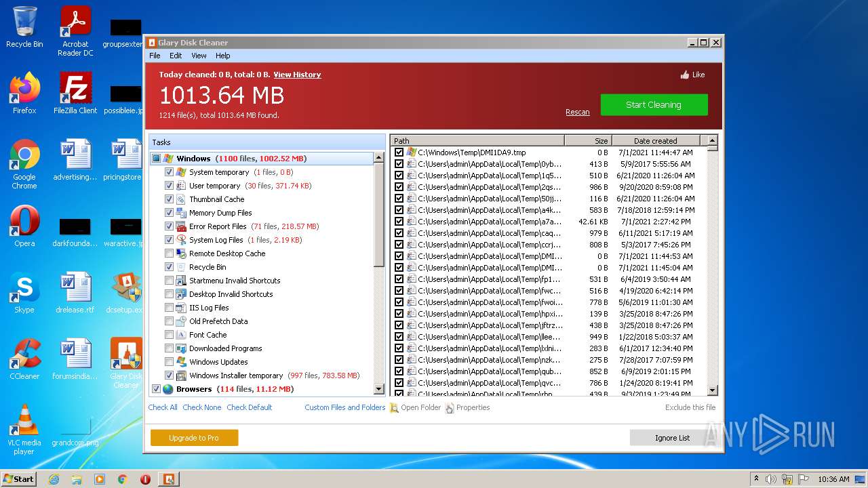This screenshot has width=868, height=488.
Task: Uncheck the Windows Installer temporary checkbox
Action: click(169, 375)
